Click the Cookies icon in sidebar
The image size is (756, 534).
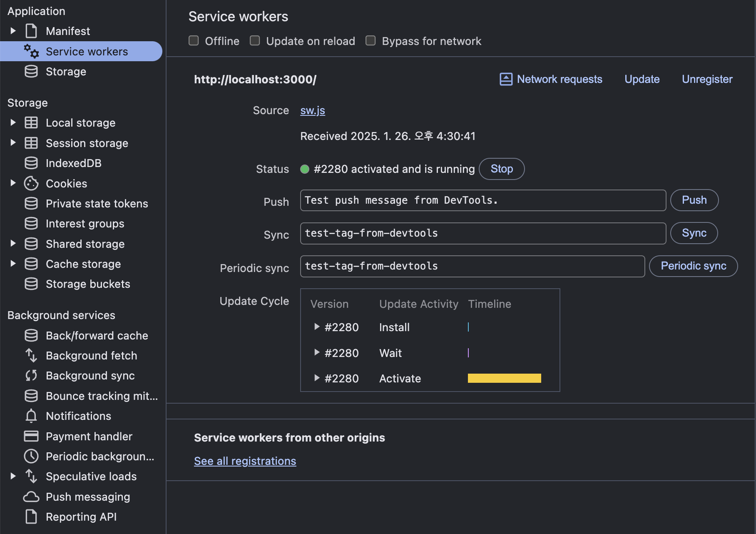coord(31,183)
